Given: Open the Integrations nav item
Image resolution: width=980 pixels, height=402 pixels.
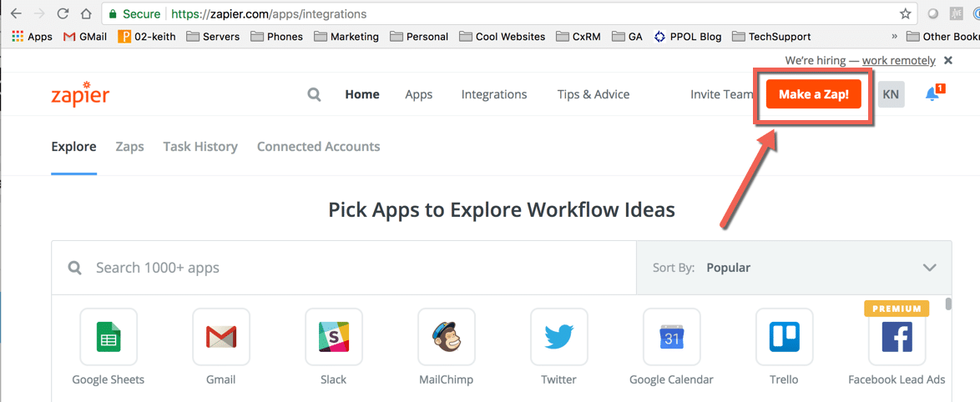Looking at the screenshot, I should point(493,94).
